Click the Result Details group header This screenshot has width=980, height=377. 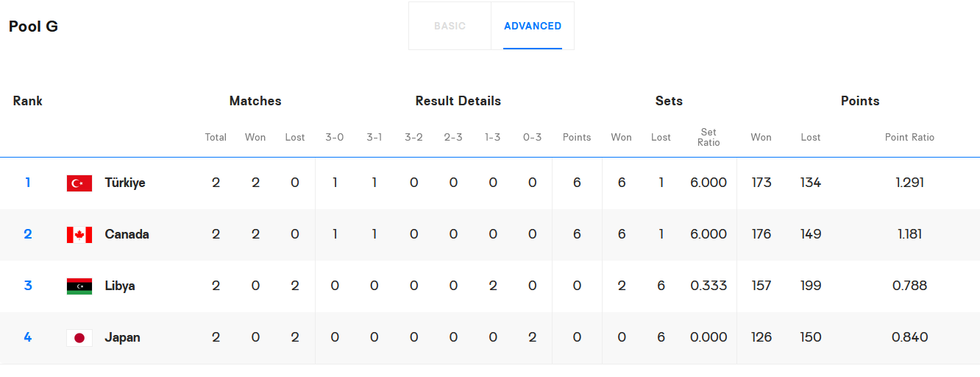458,101
